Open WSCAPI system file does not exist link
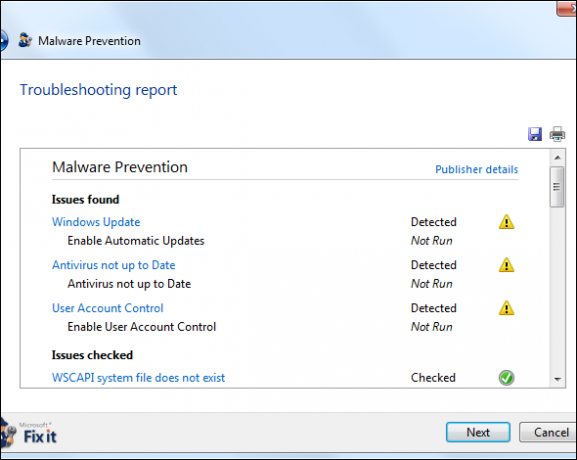The width and height of the screenshot is (577, 460). pos(138,378)
